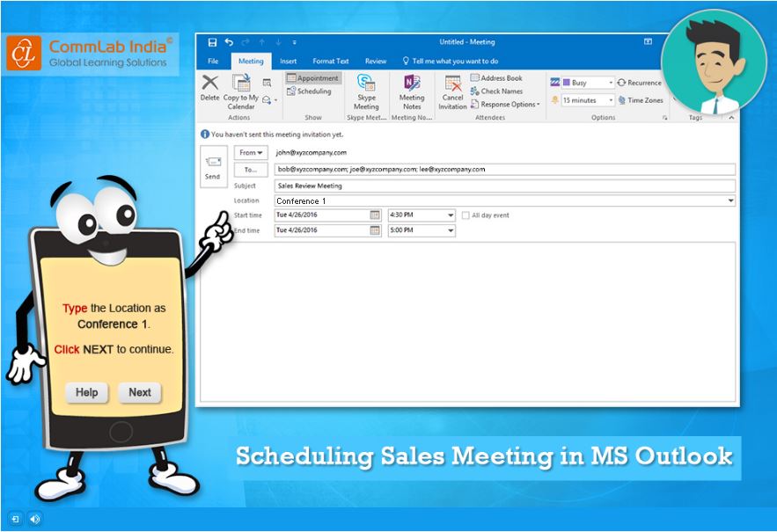
Task: Switch to Scheduling view
Action: tap(309, 91)
